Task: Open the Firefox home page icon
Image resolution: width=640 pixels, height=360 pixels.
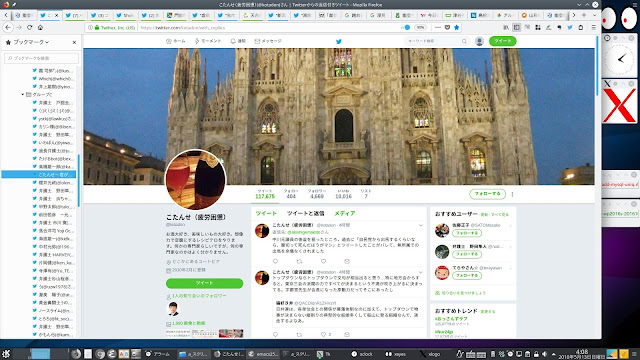Action: click(x=40, y=27)
